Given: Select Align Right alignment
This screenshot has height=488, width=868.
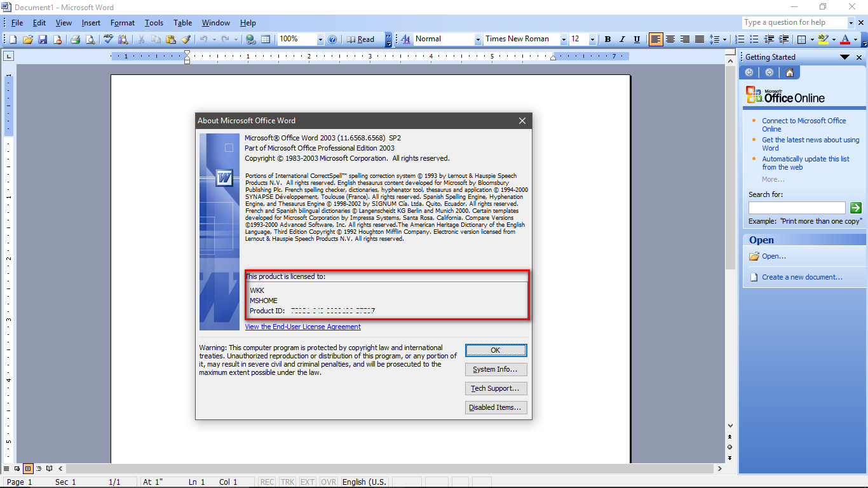Looking at the screenshot, I should (x=685, y=39).
